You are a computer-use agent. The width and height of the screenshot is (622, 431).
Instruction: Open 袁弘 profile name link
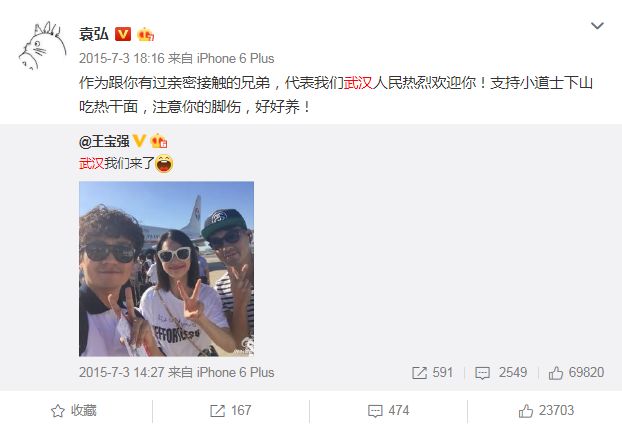(x=94, y=34)
